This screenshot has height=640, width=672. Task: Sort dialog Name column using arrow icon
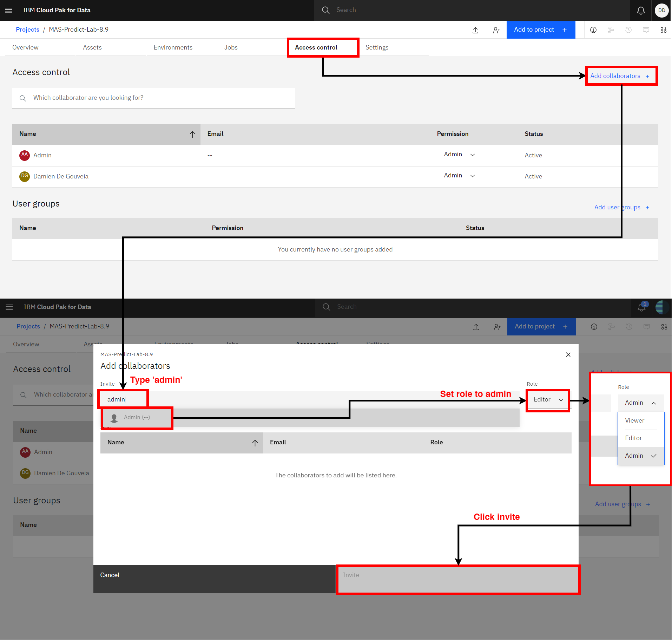click(x=255, y=443)
